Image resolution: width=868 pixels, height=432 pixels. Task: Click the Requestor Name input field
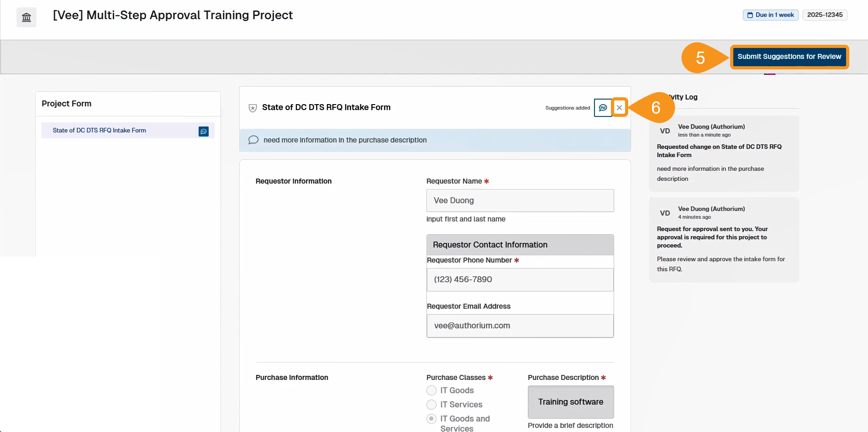(520, 200)
